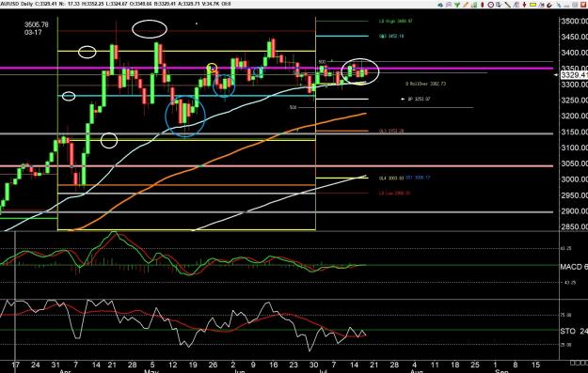Select the BP 3253.97 pivot label
588x373 pixels.
pyautogui.click(x=419, y=100)
